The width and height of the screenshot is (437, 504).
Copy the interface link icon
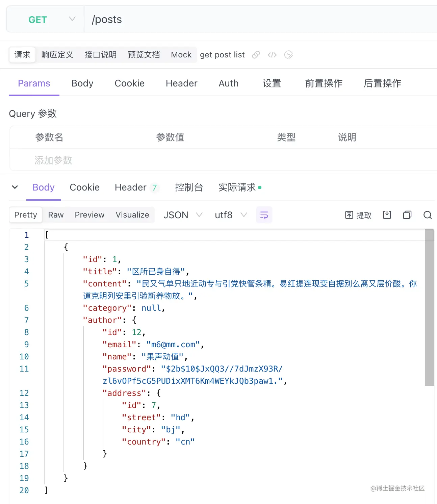(x=256, y=55)
